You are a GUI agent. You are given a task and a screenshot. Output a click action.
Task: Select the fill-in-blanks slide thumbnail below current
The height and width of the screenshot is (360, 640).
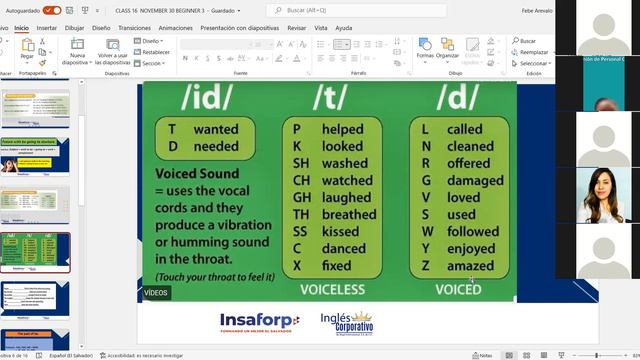coord(35,300)
